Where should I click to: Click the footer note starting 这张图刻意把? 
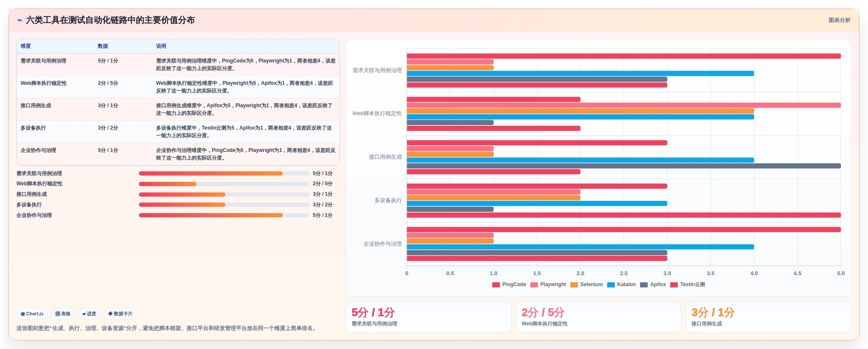[167, 328]
